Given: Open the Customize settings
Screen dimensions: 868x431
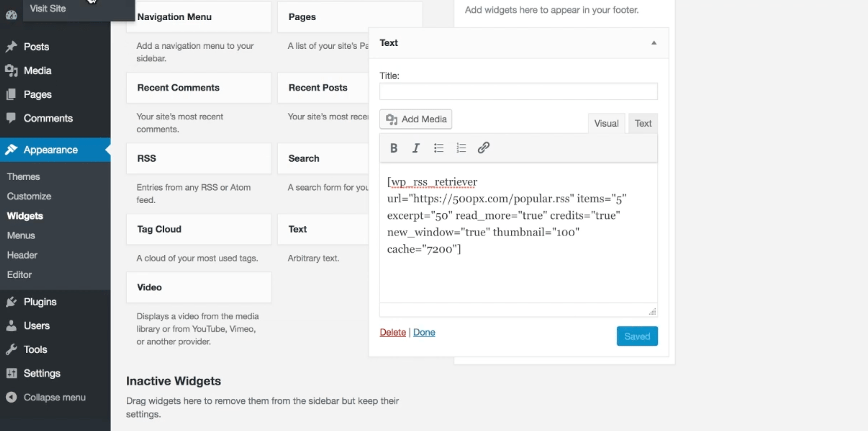Looking at the screenshot, I should coord(29,196).
